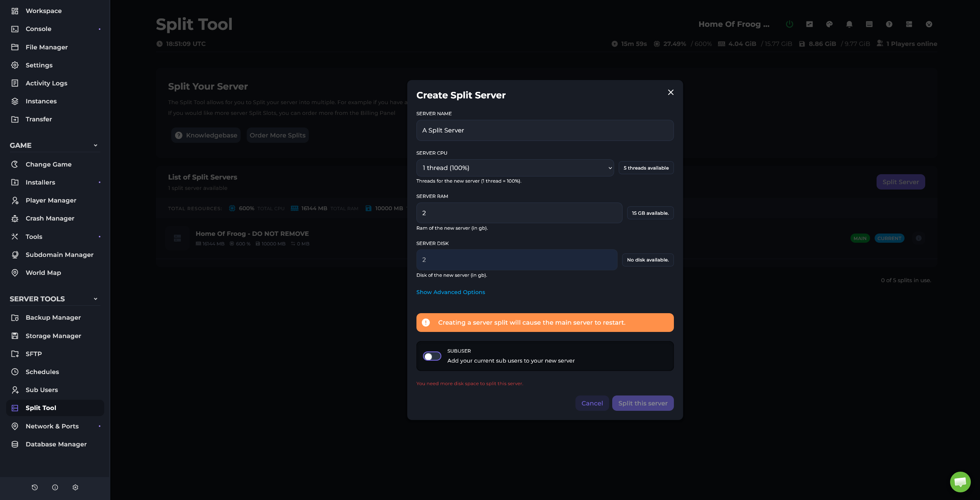Click the purple Split Server button
Viewport: 980px width, 500px height.
click(x=900, y=182)
